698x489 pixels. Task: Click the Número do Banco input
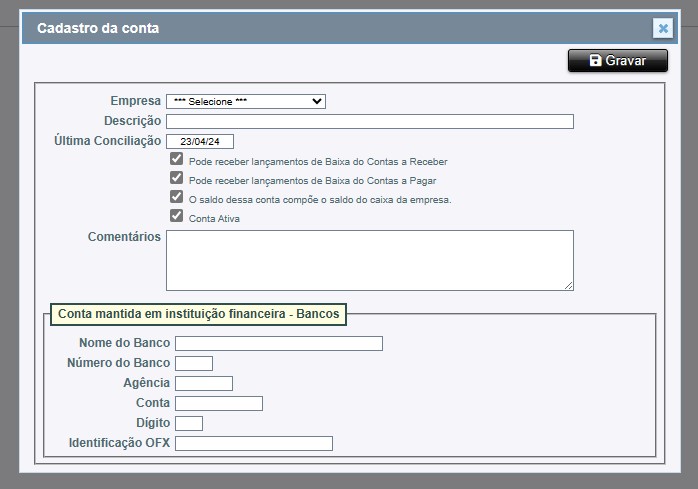pos(194,363)
